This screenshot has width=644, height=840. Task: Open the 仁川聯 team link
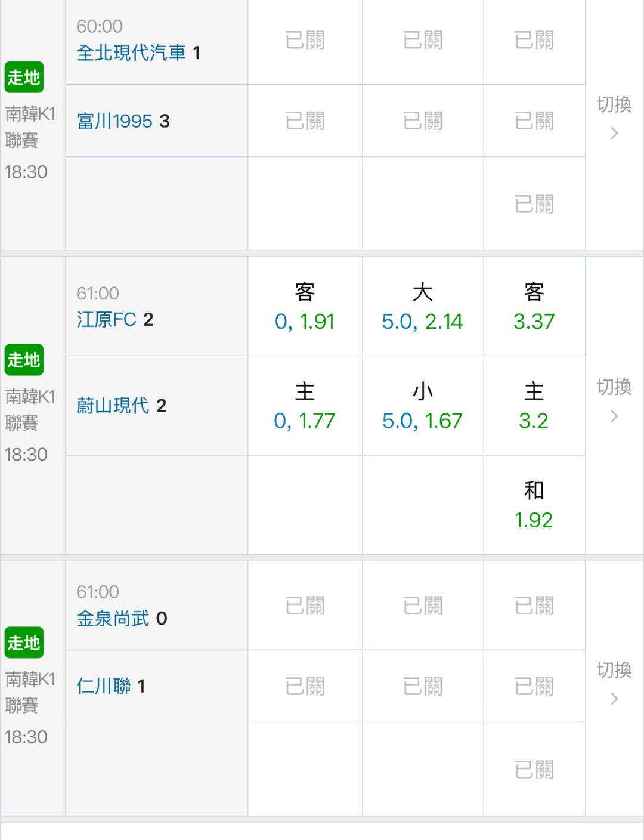pyautogui.click(x=104, y=686)
